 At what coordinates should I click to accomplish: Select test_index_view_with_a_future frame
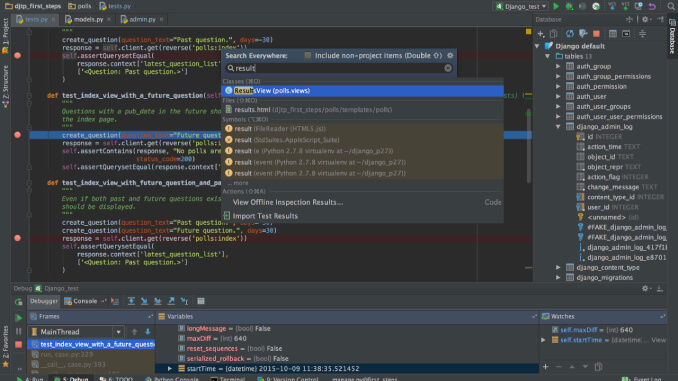point(92,345)
